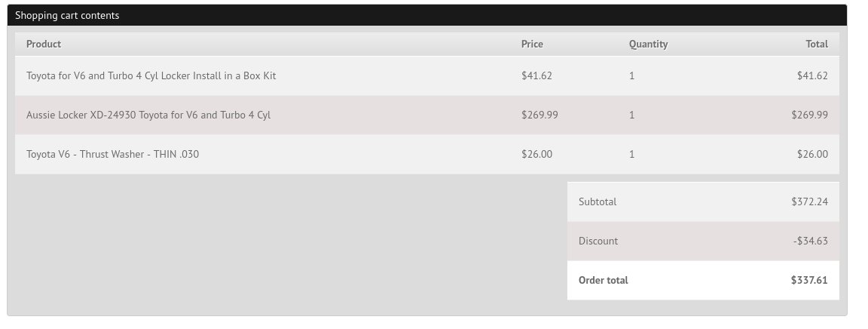Click the Discount label

598,241
